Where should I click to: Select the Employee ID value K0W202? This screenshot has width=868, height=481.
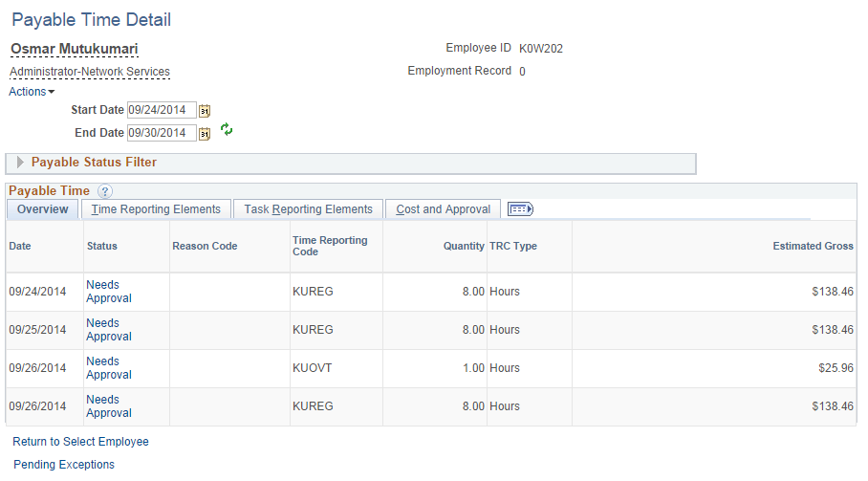pos(541,49)
